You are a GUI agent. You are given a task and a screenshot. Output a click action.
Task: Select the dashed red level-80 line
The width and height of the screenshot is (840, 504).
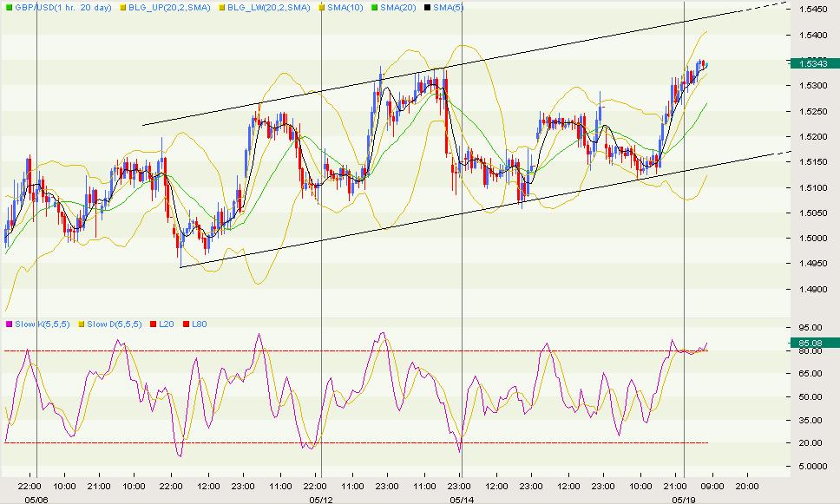coord(356,350)
